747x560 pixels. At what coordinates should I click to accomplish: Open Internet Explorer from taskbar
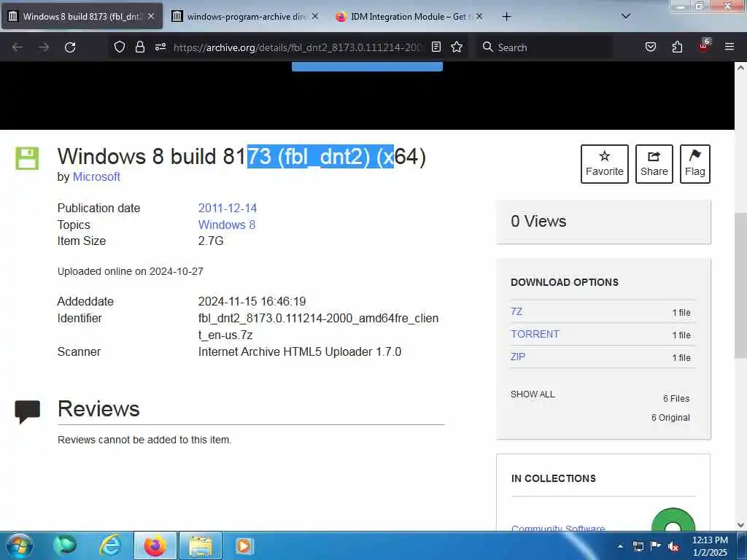[x=110, y=545]
